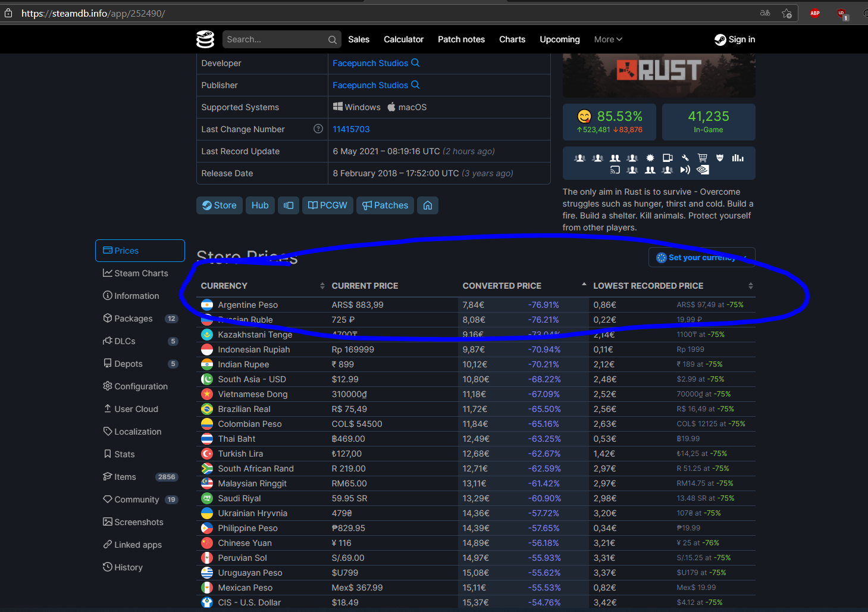Open the Set your currency dropdown
868x612 pixels.
(702, 257)
